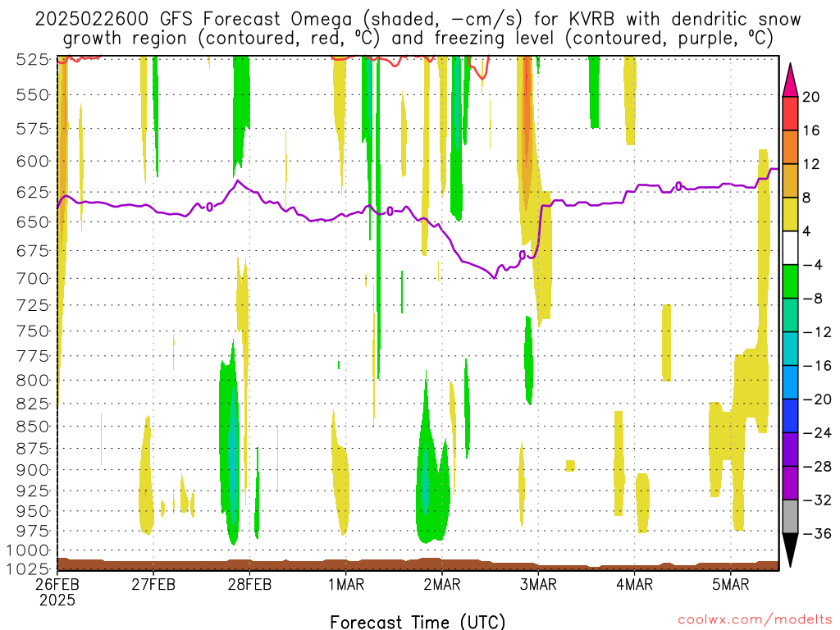Screen dimensions: 840x630
Task: Click the 900 pressure level label
Action: click(x=33, y=470)
